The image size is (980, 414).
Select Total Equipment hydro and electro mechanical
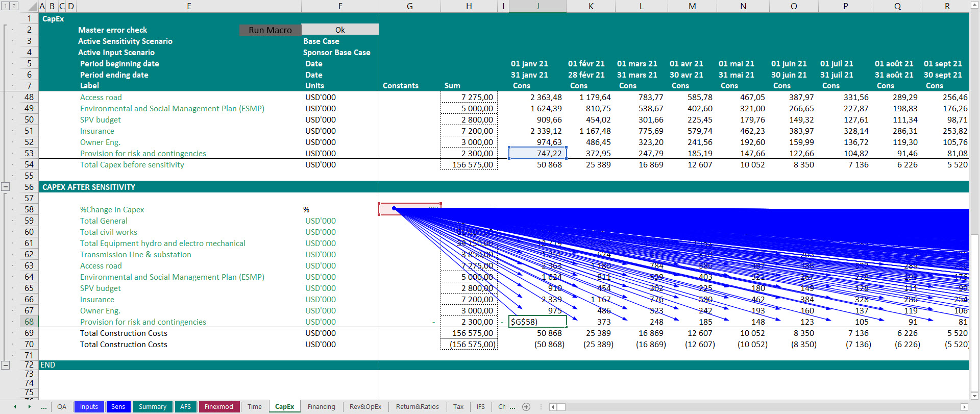click(162, 243)
